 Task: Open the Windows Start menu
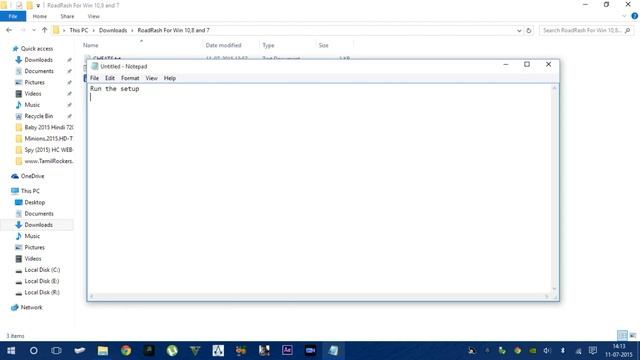(x=11, y=351)
